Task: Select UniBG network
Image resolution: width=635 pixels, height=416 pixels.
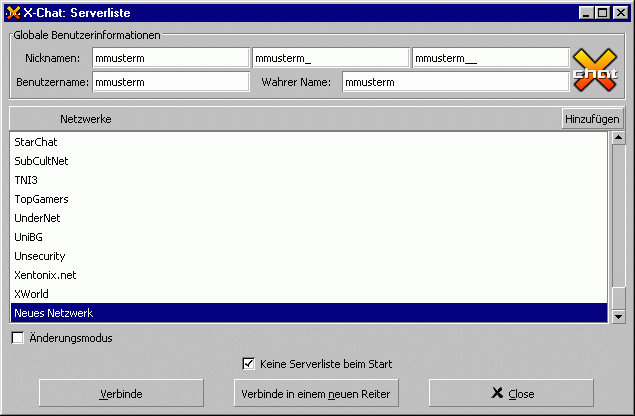Action: point(309,237)
